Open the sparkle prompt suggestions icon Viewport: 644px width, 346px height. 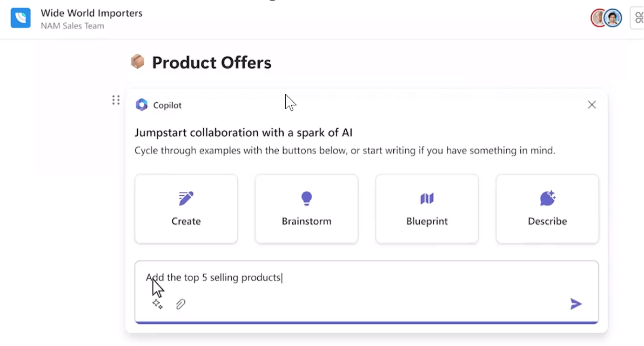click(x=157, y=304)
